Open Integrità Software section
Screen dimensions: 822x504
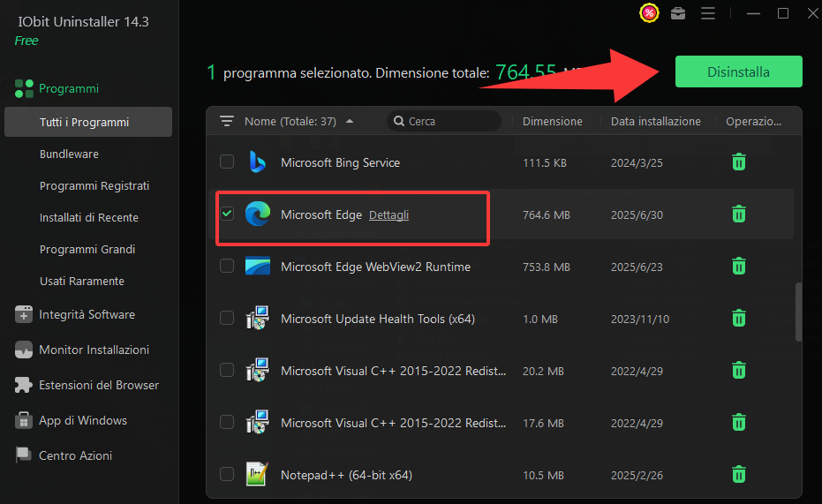pyautogui.click(x=87, y=314)
